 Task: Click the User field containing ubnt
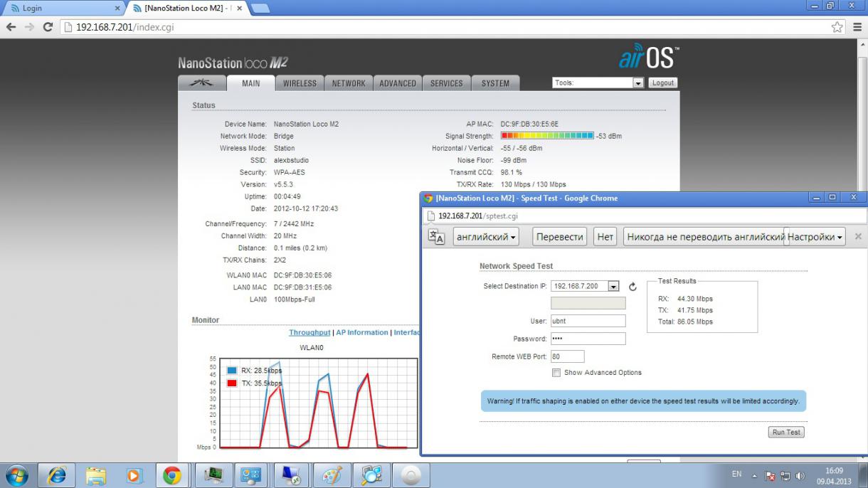coord(588,321)
